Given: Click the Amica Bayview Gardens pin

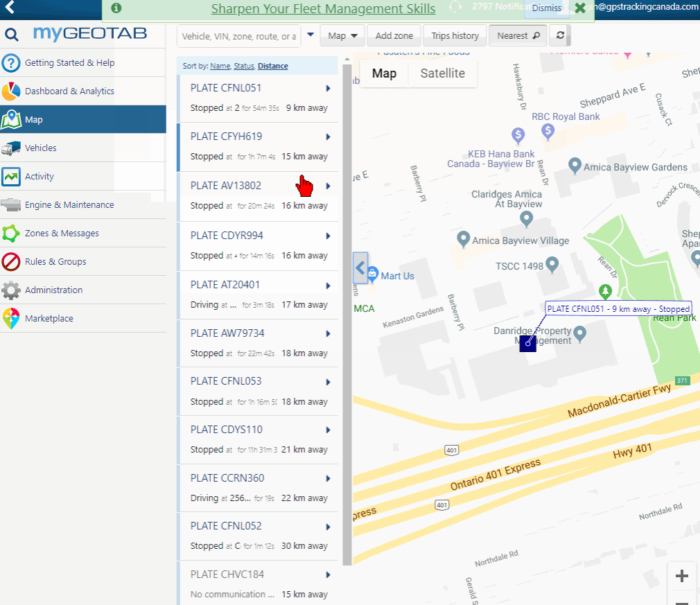Looking at the screenshot, I should coord(575,166).
